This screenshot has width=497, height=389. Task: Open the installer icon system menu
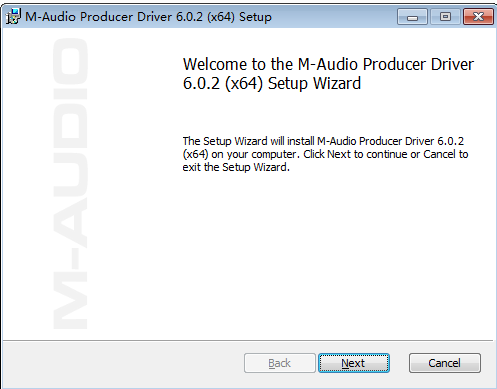[x=13, y=16]
